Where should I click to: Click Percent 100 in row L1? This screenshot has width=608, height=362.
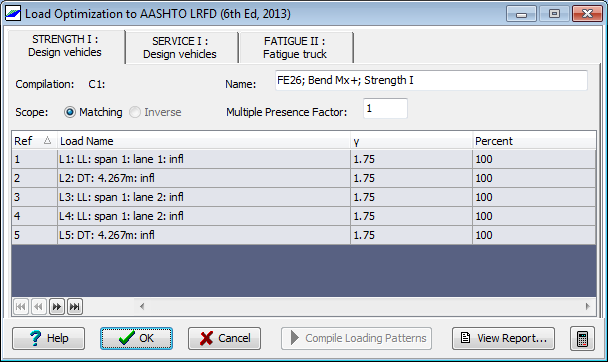pos(534,159)
